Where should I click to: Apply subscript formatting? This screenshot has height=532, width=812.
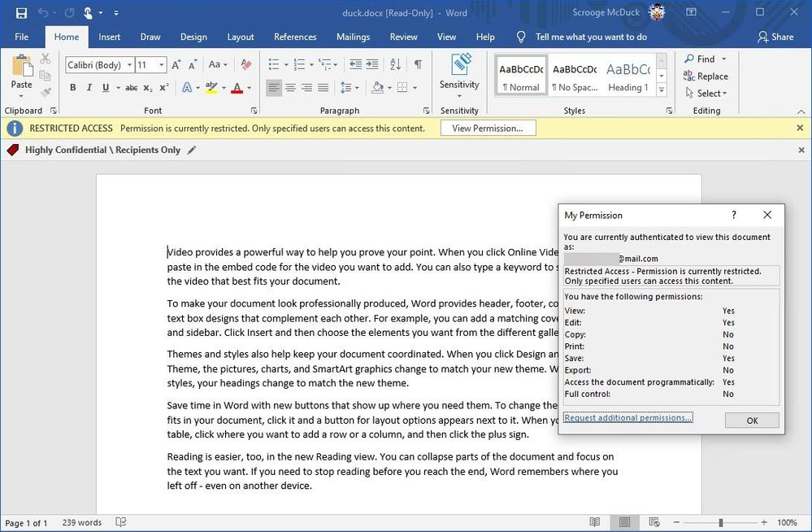pyautogui.click(x=148, y=88)
